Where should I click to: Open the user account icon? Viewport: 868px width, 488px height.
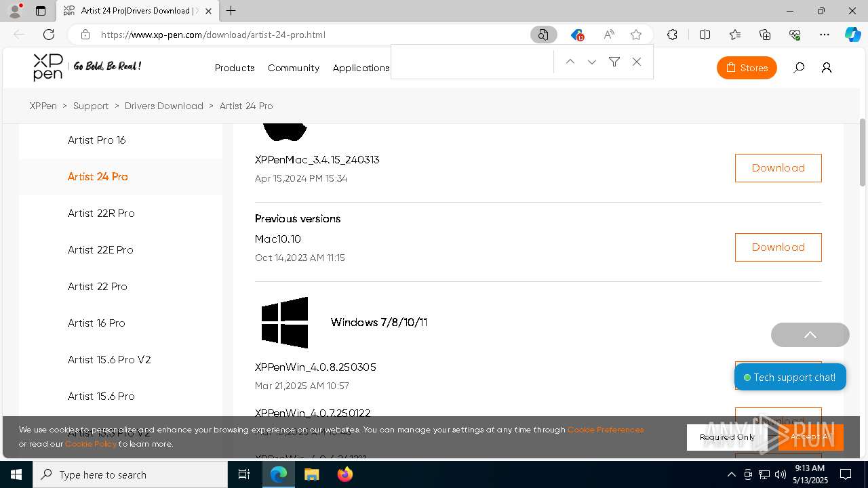pyautogui.click(x=827, y=68)
